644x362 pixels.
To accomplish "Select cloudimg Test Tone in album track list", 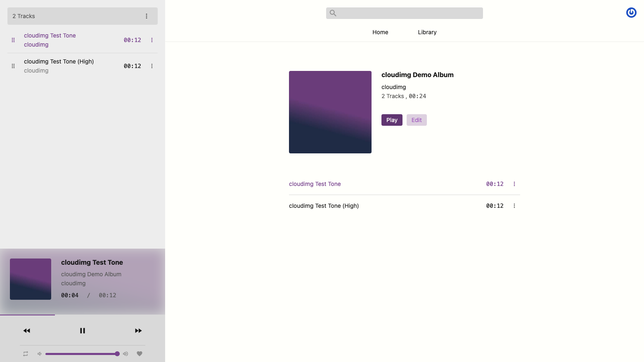I will tap(315, 184).
